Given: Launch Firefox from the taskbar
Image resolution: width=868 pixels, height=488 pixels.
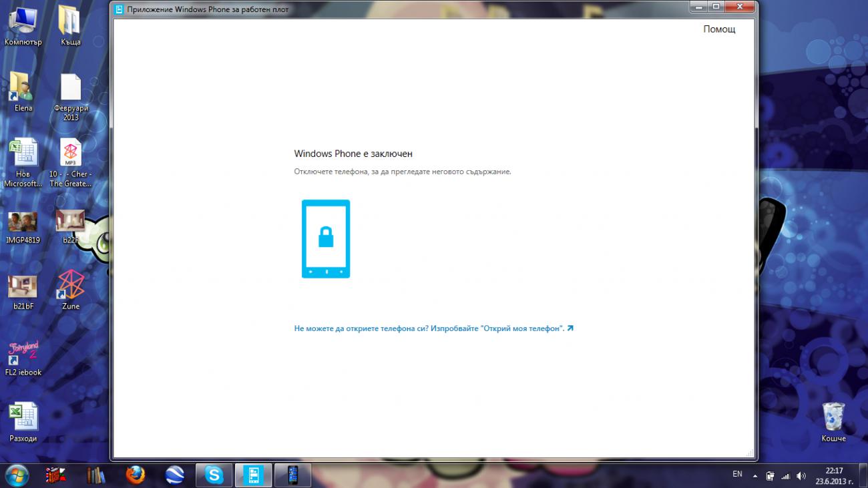Looking at the screenshot, I should pyautogui.click(x=136, y=475).
